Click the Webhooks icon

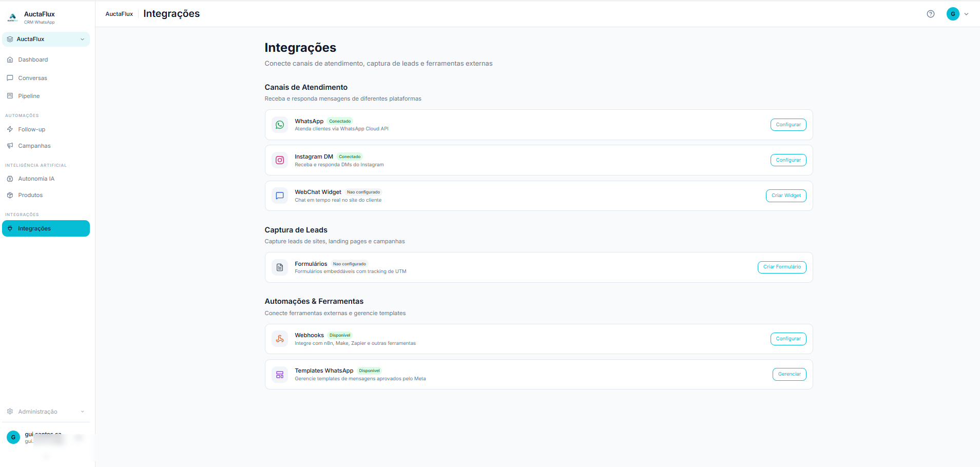pos(280,339)
